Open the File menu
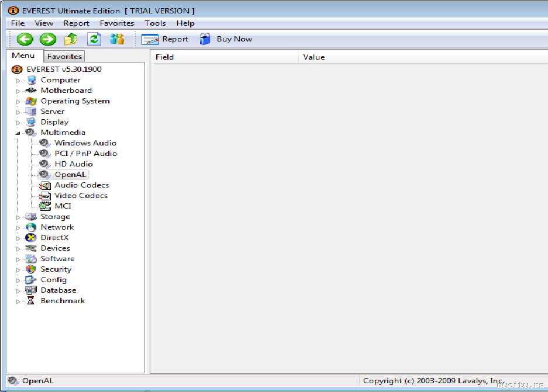 18,23
